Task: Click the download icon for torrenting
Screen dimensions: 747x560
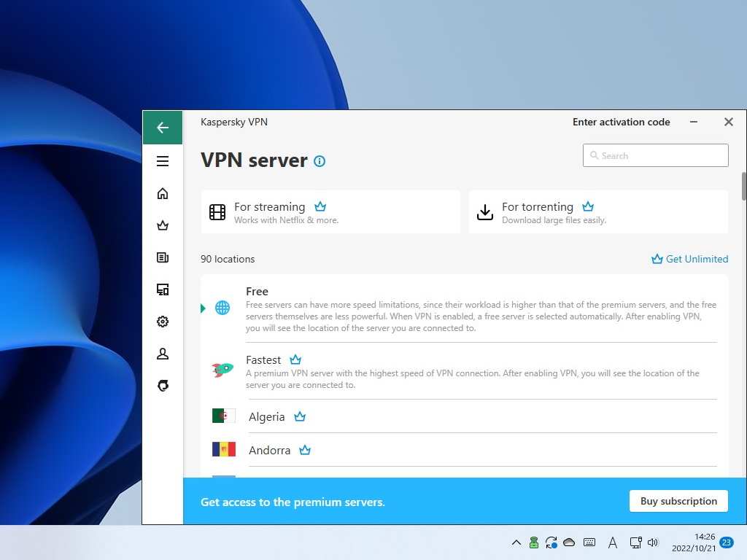Action: (485, 212)
